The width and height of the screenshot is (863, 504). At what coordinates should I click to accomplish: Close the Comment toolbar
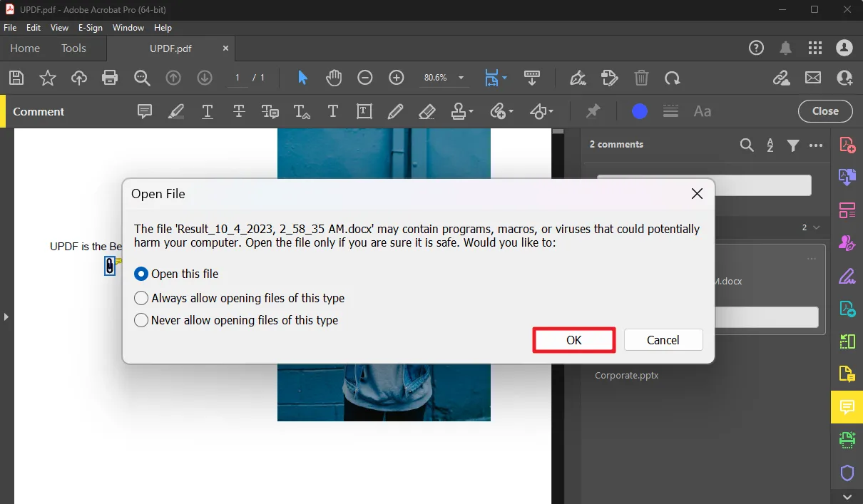click(824, 111)
